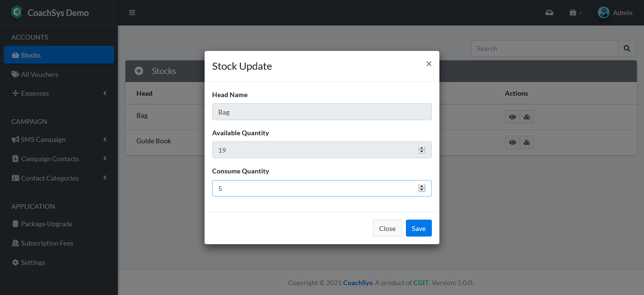Click the APPLICATION section label
Image resolution: width=644 pixels, height=295 pixels.
[33, 206]
